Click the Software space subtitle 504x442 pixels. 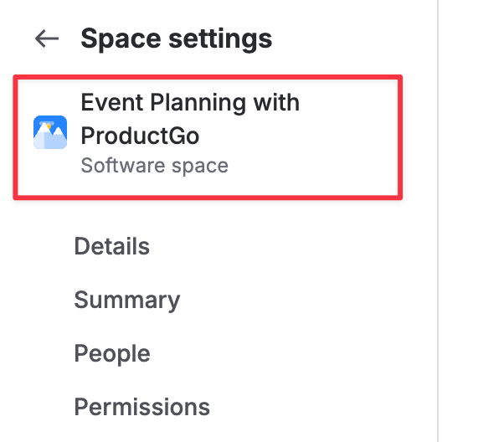point(155,165)
